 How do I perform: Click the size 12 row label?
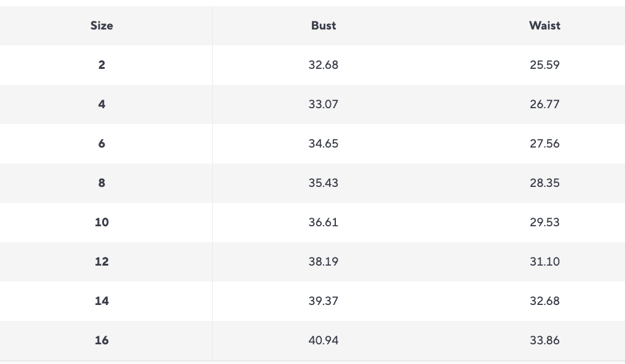[x=102, y=262]
